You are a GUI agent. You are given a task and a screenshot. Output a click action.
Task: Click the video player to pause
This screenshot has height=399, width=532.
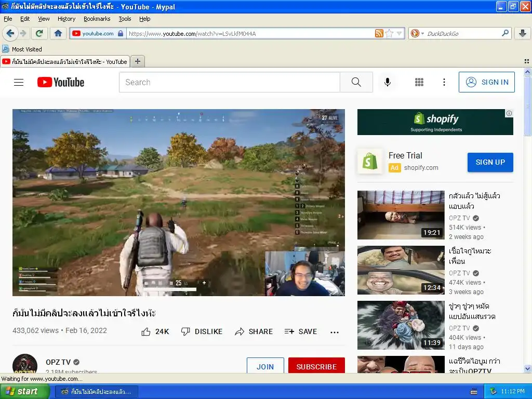click(179, 203)
